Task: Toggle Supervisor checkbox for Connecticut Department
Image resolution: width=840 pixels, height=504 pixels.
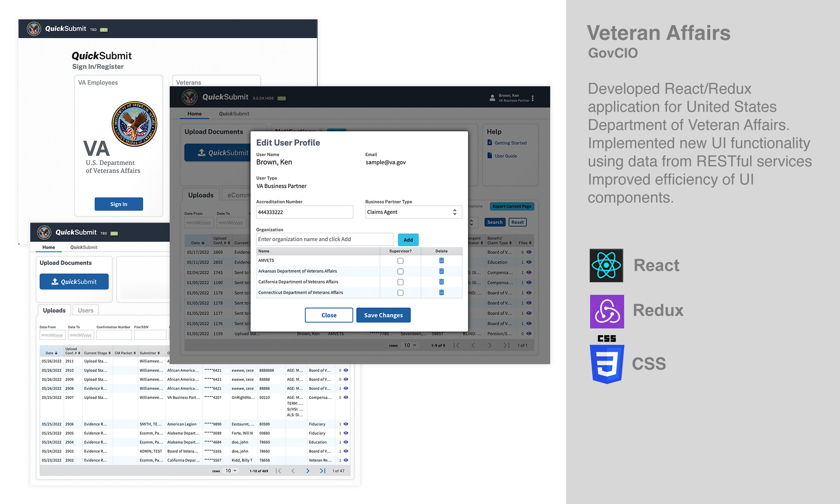Action: 400,292
